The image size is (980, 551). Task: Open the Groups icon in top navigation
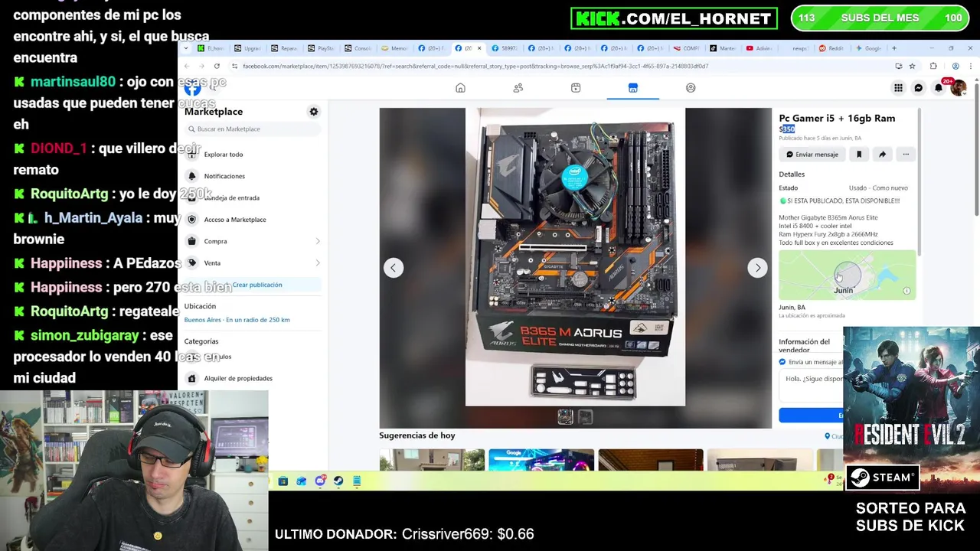click(x=691, y=88)
